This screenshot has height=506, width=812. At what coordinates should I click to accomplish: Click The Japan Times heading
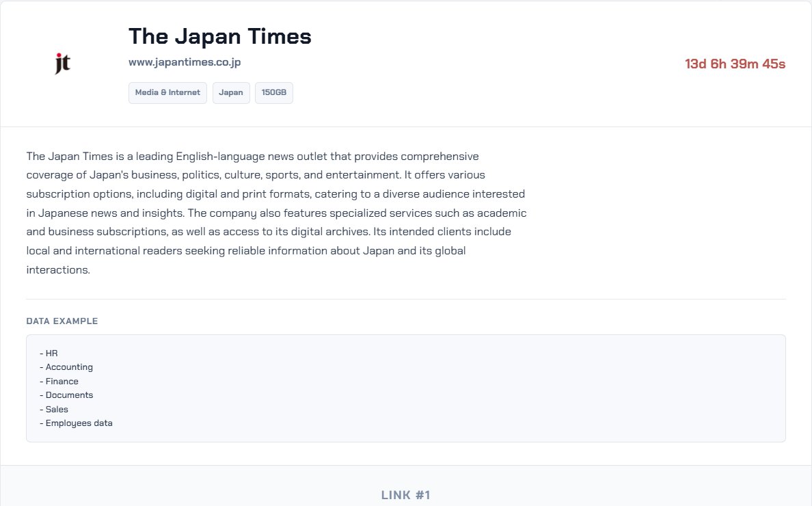(219, 37)
